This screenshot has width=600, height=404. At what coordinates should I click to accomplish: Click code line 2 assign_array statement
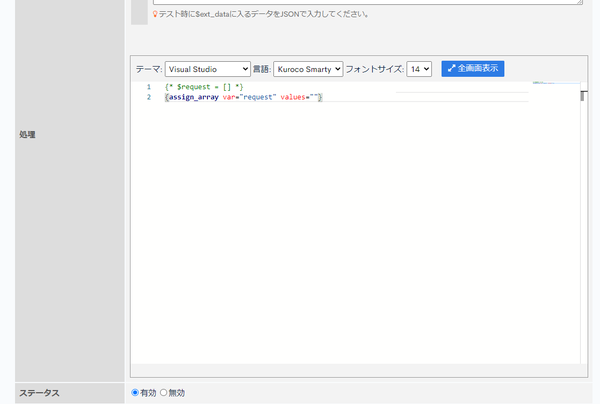pos(244,97)
